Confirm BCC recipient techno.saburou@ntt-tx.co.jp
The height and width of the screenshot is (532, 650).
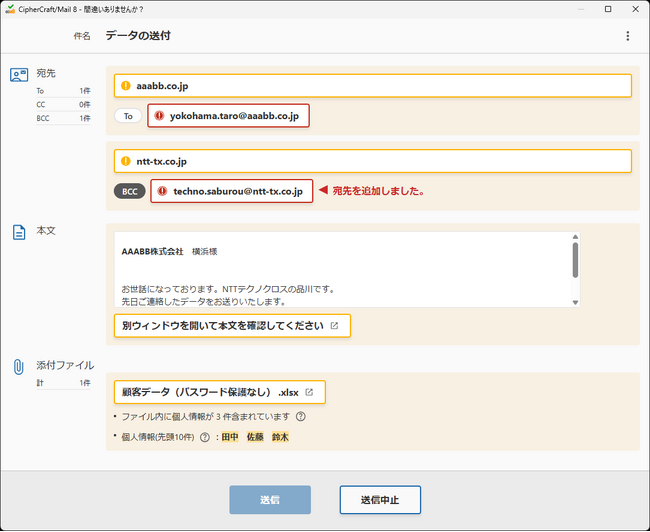pos(231,191)
